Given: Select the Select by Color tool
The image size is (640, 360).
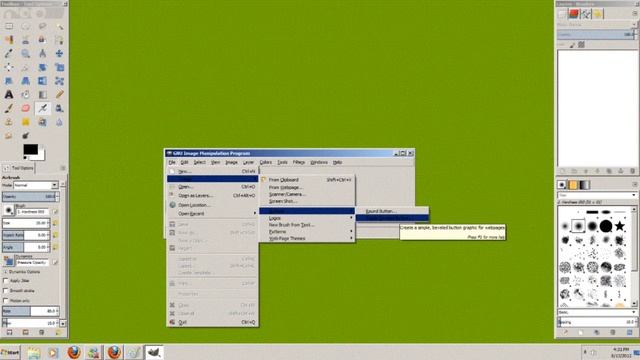Looking at the screenshot, I should (x=9, y=40).
